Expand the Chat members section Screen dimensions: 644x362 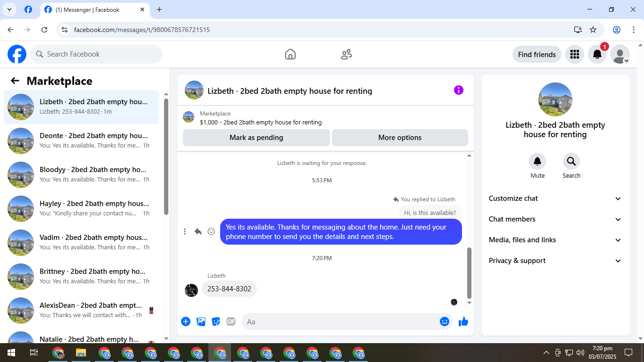[x=555, y=219]
